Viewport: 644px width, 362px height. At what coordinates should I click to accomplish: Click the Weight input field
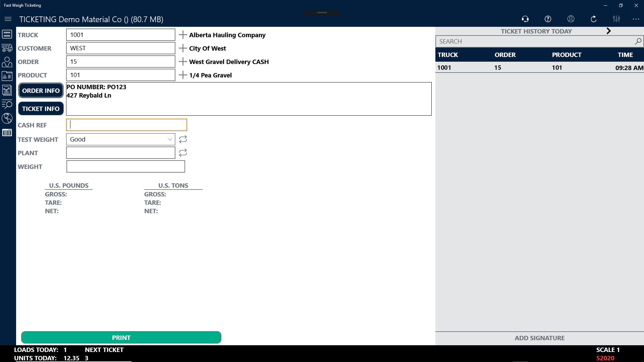[x=126, y=167]
